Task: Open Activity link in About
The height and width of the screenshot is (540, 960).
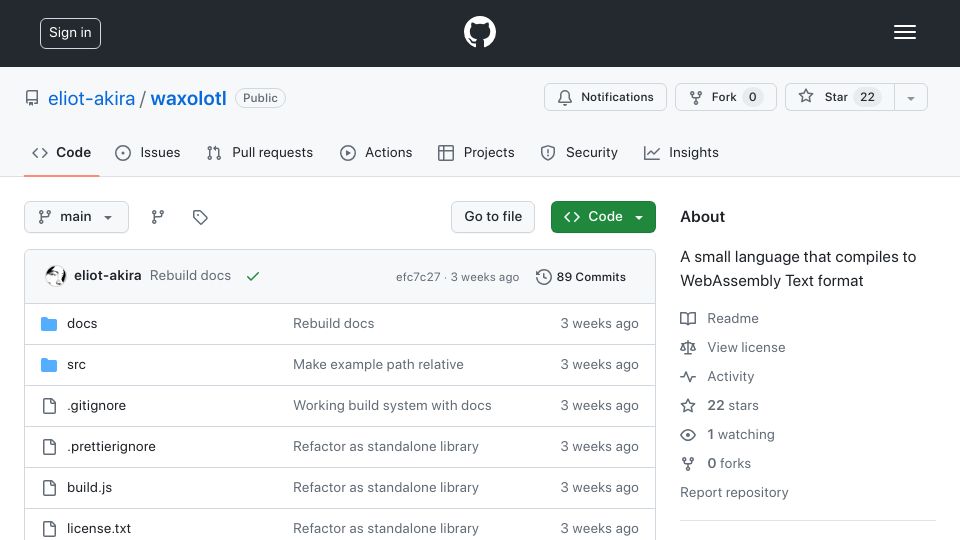Action: point(730,377)
